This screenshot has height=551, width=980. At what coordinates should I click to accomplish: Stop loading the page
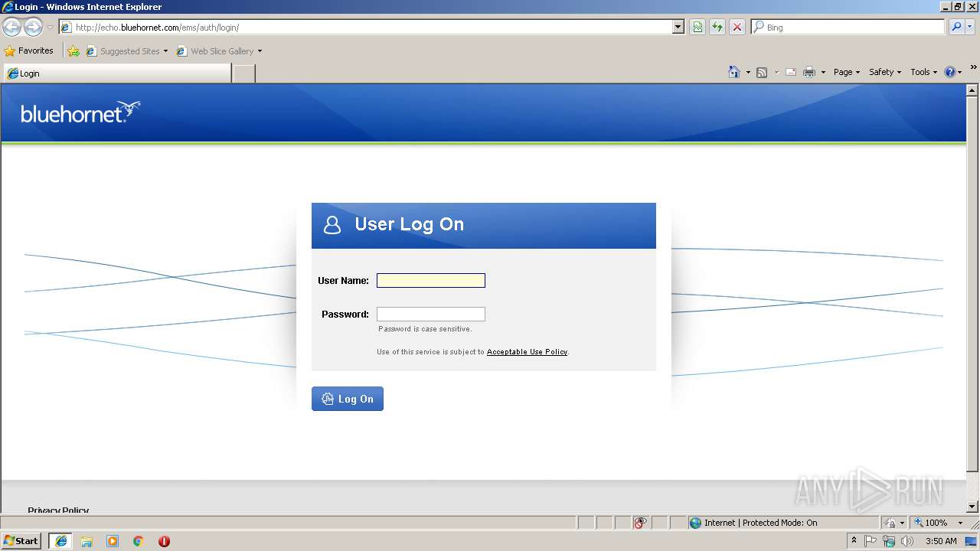(737, 28)
